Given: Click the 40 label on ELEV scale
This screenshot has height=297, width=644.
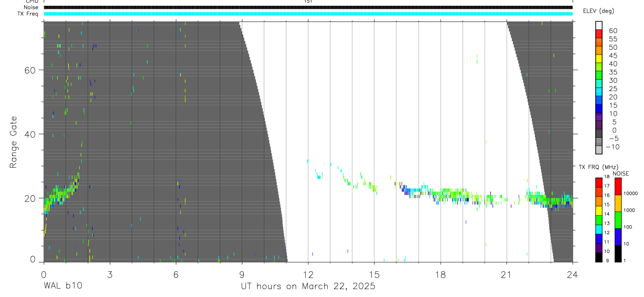Looking at the screenshot, I should pyautogui.click(x=613, y=64).
